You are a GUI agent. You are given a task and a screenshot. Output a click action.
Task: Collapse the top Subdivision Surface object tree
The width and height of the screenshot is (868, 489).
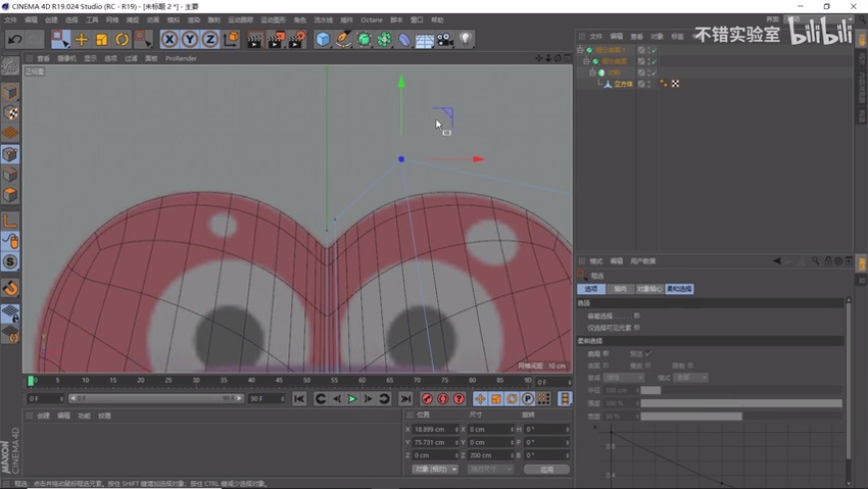580,50
